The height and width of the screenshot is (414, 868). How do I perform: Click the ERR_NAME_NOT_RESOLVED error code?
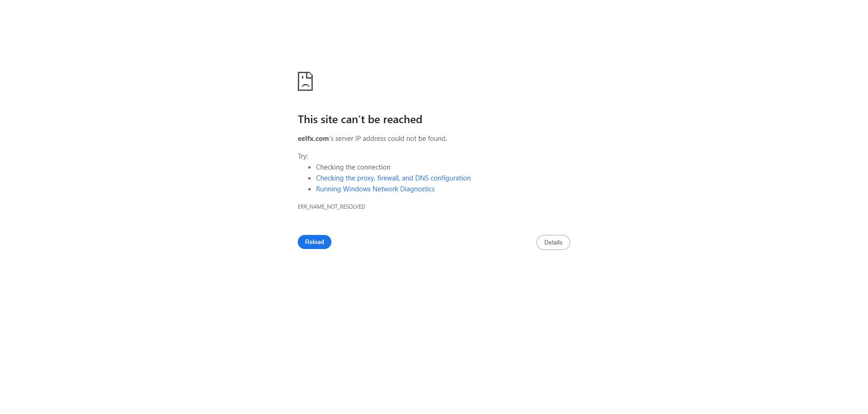pyautogui.click(x=331, y=207)
